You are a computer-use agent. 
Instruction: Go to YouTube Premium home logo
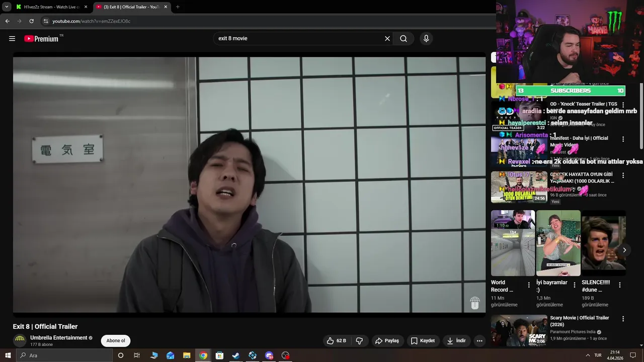pos(41,39)
